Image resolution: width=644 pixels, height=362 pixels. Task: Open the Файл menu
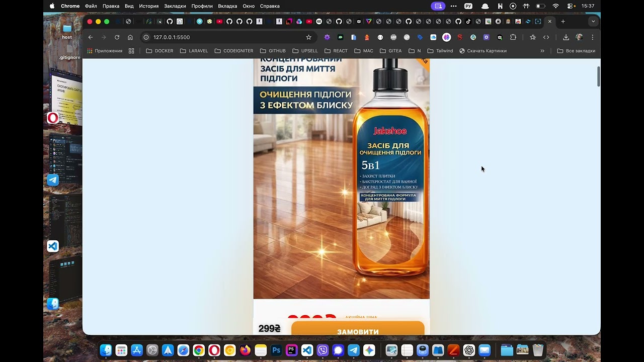tap(91, 6)
